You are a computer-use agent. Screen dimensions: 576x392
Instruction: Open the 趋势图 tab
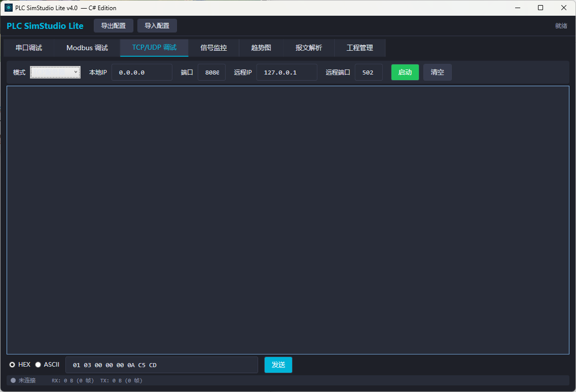(261, 48)
